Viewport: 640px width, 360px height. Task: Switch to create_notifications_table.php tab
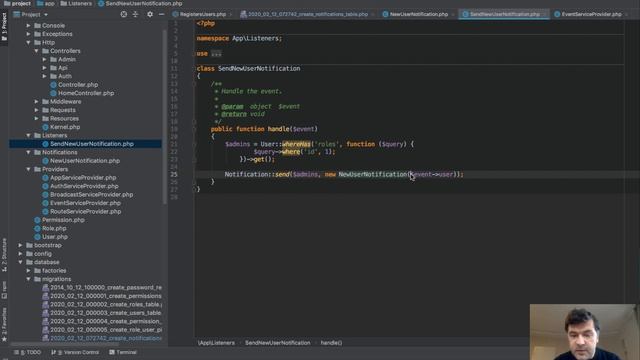point(307,14)
